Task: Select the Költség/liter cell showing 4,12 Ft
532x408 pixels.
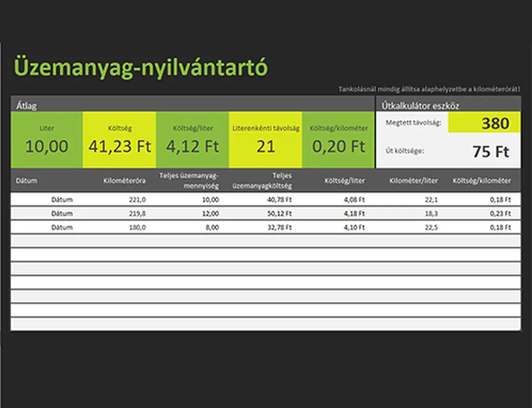Action: [191, 146]
